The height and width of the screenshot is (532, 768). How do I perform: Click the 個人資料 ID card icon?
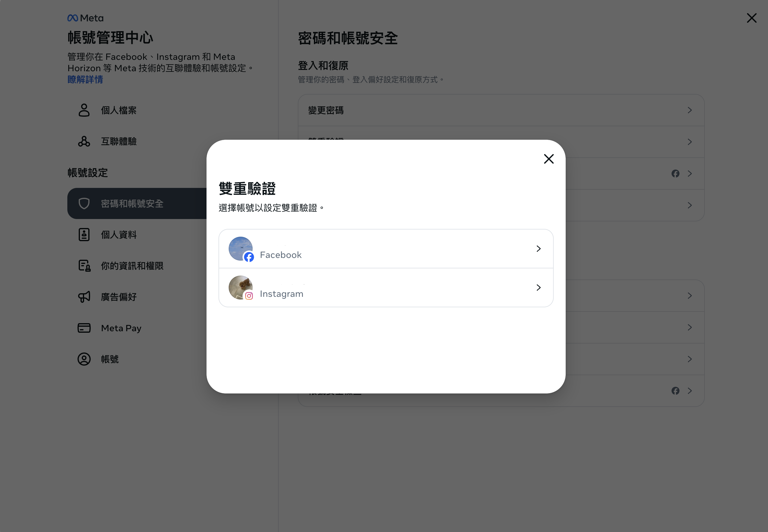84,235
